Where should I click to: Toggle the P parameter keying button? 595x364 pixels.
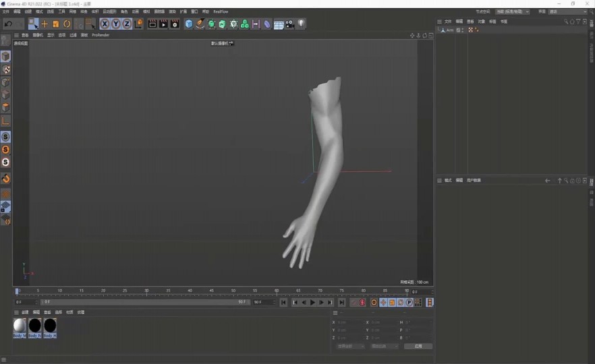(409, 303)
